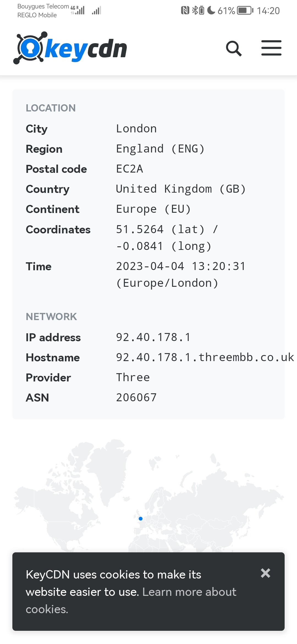Tap the do-not-disturb moon icon
Screen dimensions: 297x644
coord(211,10)
